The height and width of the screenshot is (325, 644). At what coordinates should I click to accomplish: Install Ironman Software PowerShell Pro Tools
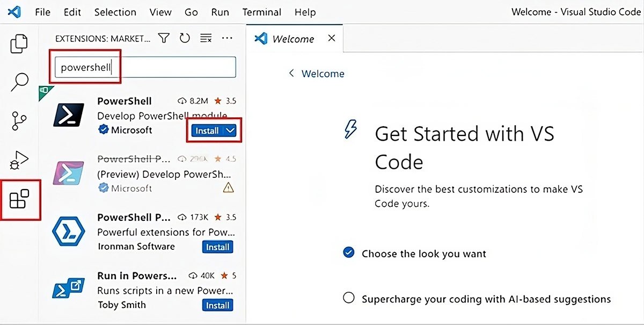click(217, 247)
